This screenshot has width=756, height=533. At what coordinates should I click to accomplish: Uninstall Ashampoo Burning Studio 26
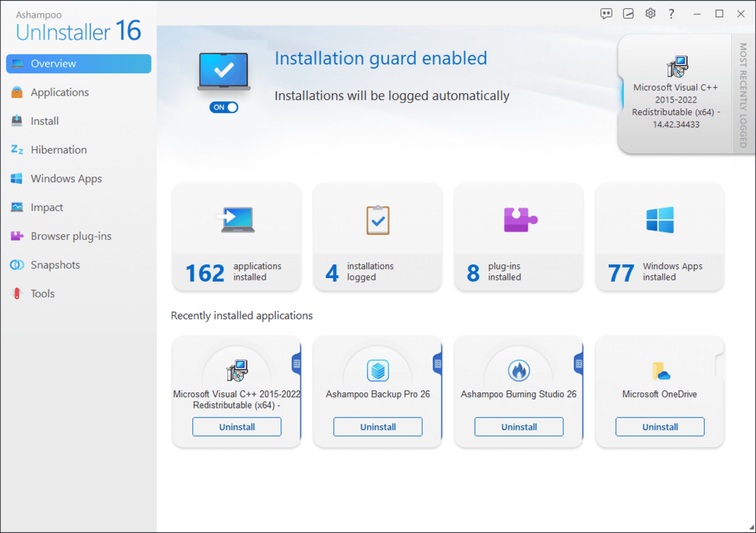click(x=518, y=427)
